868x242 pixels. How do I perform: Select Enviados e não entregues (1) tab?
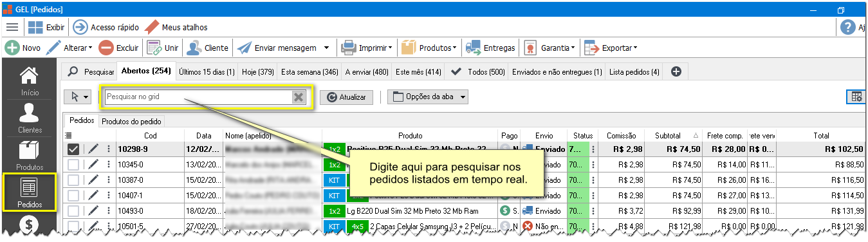pos(557,72)
